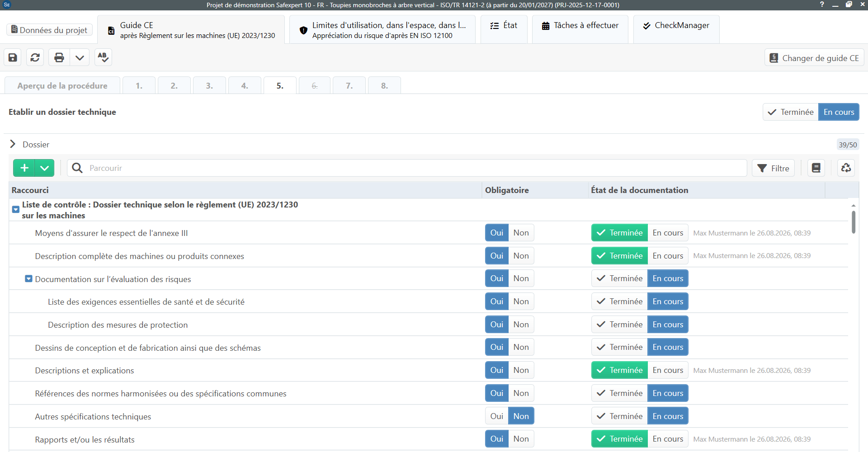Open the print options dropdown arrow
Image resolution: width=868 pixels, height=452 pixels.
pyautogui.click(x=80, y=57)
